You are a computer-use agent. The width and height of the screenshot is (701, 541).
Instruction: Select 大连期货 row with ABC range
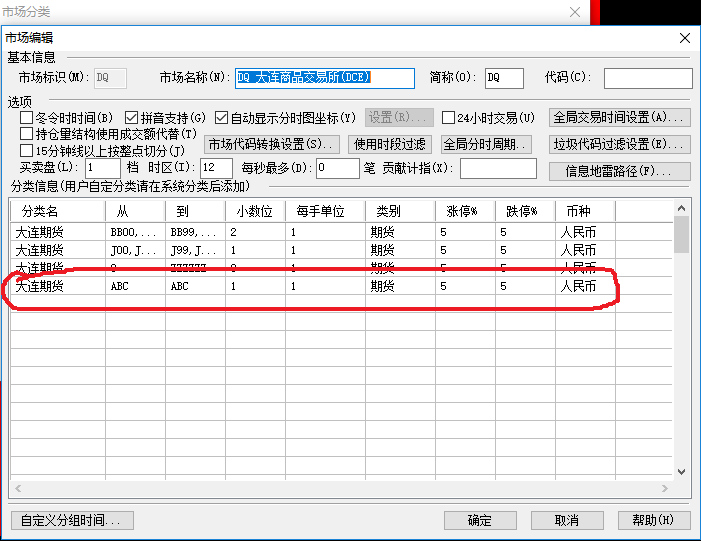click(342, 286)
